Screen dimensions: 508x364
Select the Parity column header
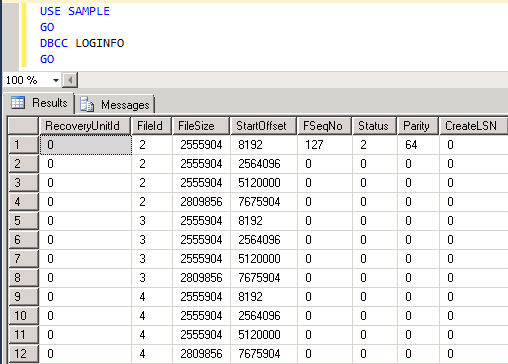[418, 126]
